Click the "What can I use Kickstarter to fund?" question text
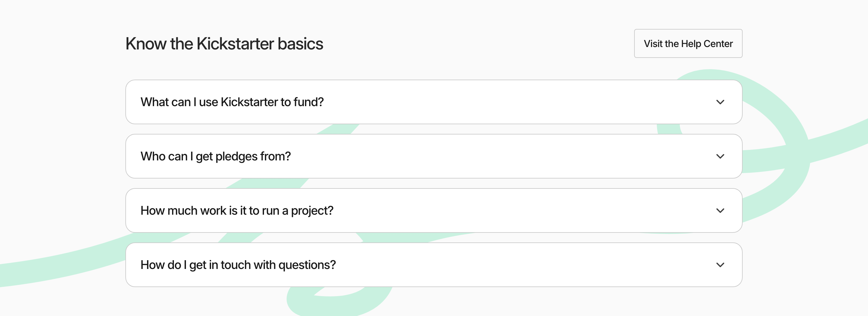Screen dimensions: 868x316 click(232, 102)
